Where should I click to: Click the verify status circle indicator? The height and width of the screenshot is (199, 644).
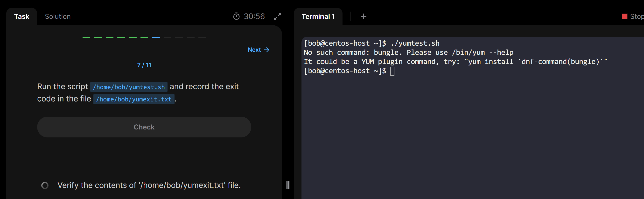45,185
